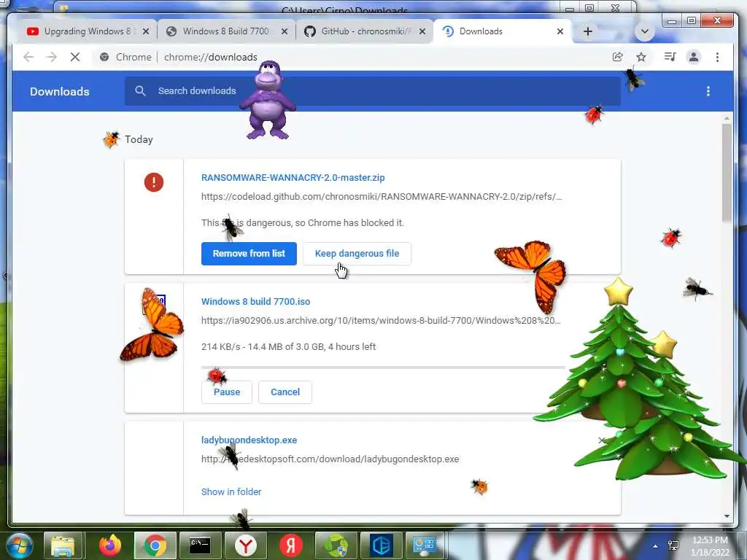
Task: Click the share page icon
Action: tap(617, 57)
